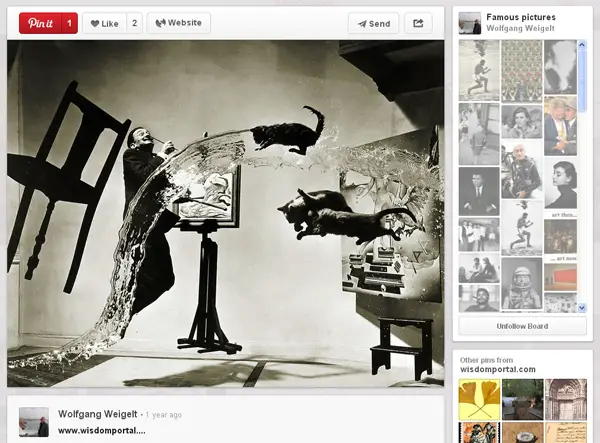Viewport: 600px width, 443px height.
Task: Click the Wolfgang Weigelt pinner name below photo
Action: click(98, 414)
